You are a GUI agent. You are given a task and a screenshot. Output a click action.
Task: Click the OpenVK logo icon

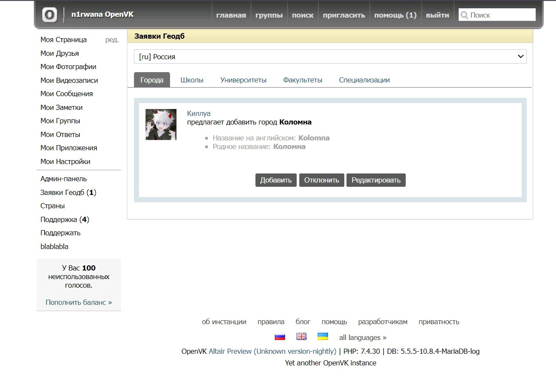pyautogui.click(x=50, y=15)
